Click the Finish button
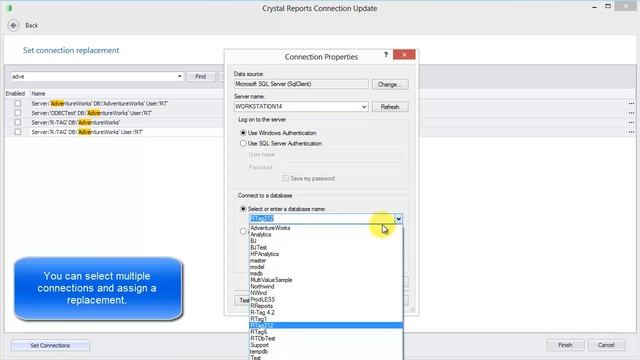This screenshot has height=360, width=640. tap(565, 345)
